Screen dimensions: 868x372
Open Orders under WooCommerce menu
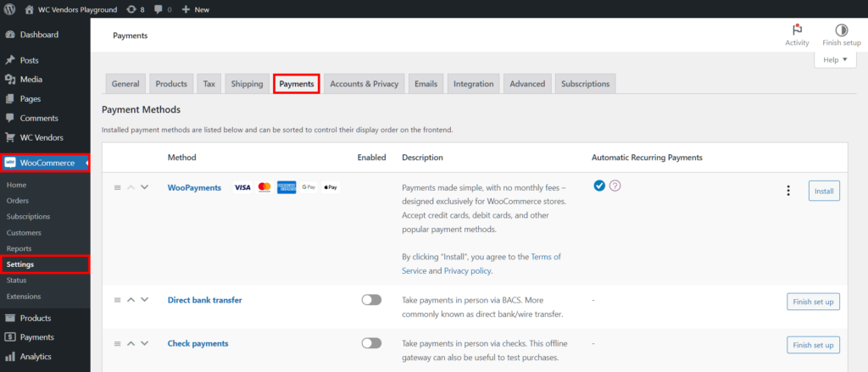click(18, 200)
